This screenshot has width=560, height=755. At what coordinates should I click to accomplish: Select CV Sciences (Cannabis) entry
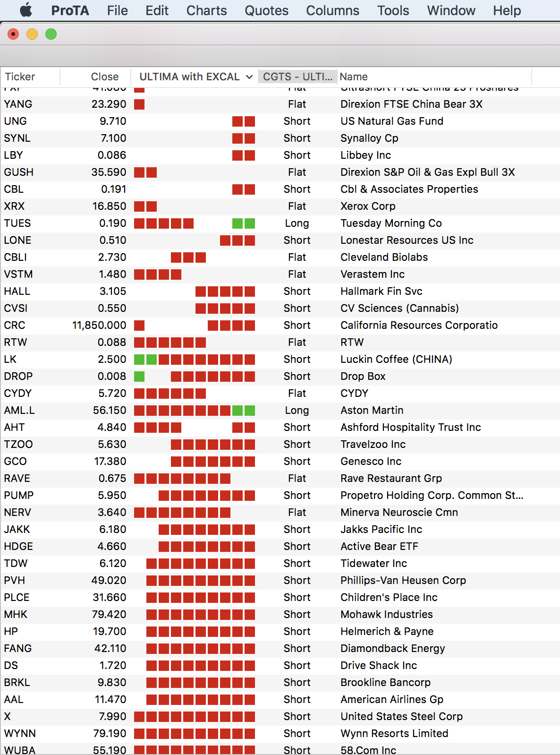(x=399, y=308)
